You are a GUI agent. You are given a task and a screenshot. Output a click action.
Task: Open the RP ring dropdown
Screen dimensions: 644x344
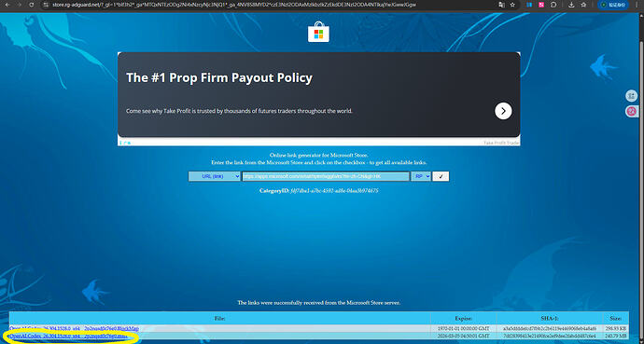[421, 176]
